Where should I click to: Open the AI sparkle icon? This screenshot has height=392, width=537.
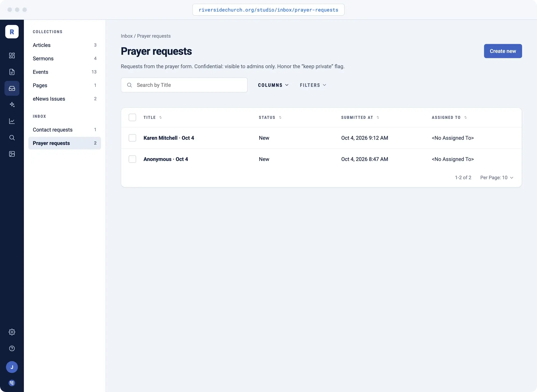coord(12,105)
